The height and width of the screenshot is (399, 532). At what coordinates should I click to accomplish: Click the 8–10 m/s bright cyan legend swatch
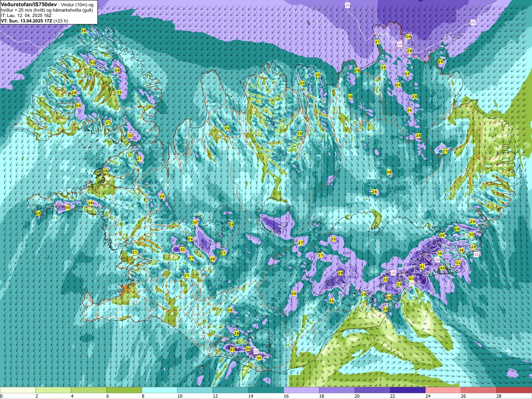click(160, 390)
